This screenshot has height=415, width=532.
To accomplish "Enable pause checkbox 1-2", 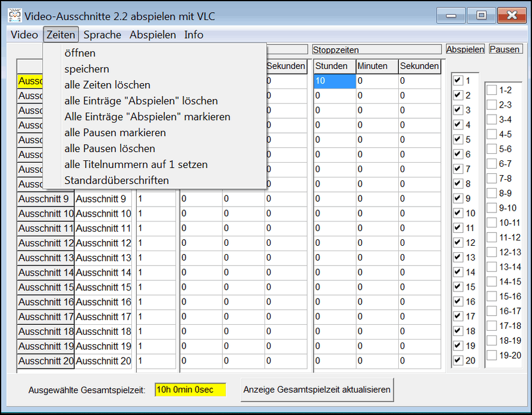I will coord(492,90).
